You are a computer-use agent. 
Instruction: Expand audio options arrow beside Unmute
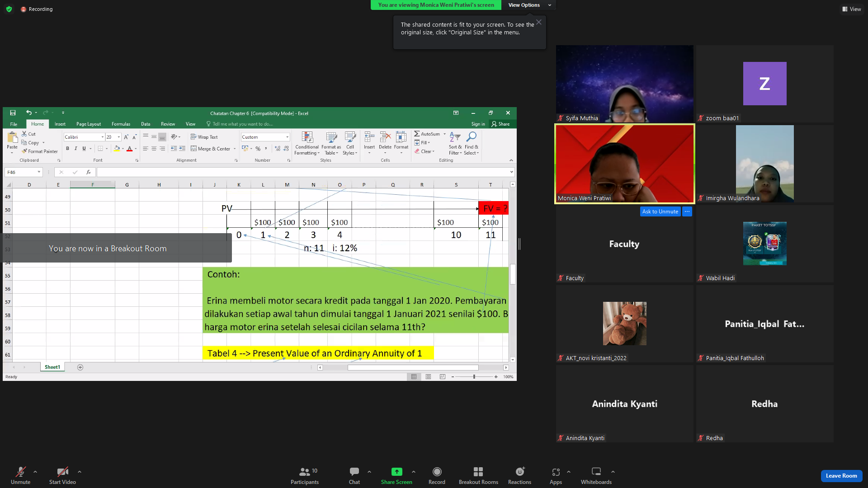[35, 472]
